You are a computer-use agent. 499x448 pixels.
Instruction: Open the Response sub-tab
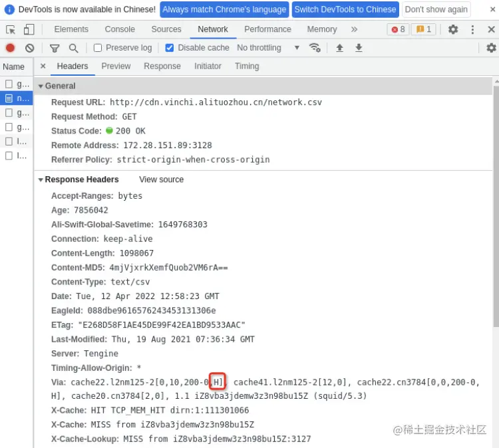(x=162, y=66)
